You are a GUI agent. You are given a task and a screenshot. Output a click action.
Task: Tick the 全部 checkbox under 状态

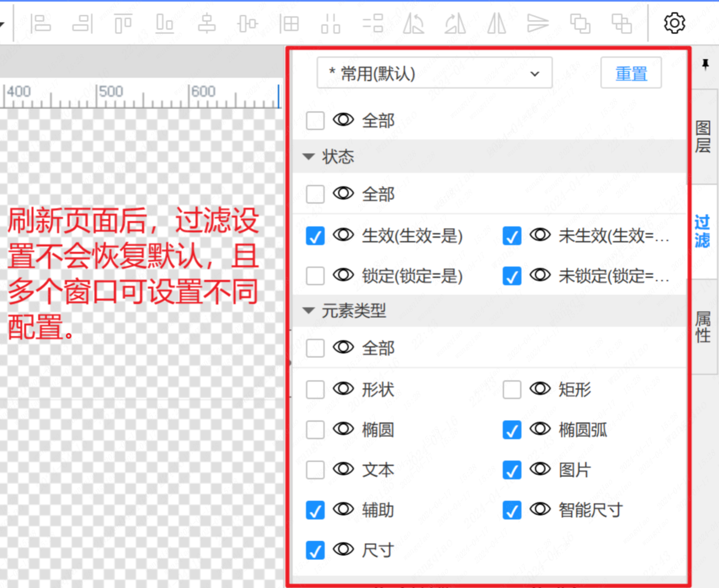tap(315, 194)
